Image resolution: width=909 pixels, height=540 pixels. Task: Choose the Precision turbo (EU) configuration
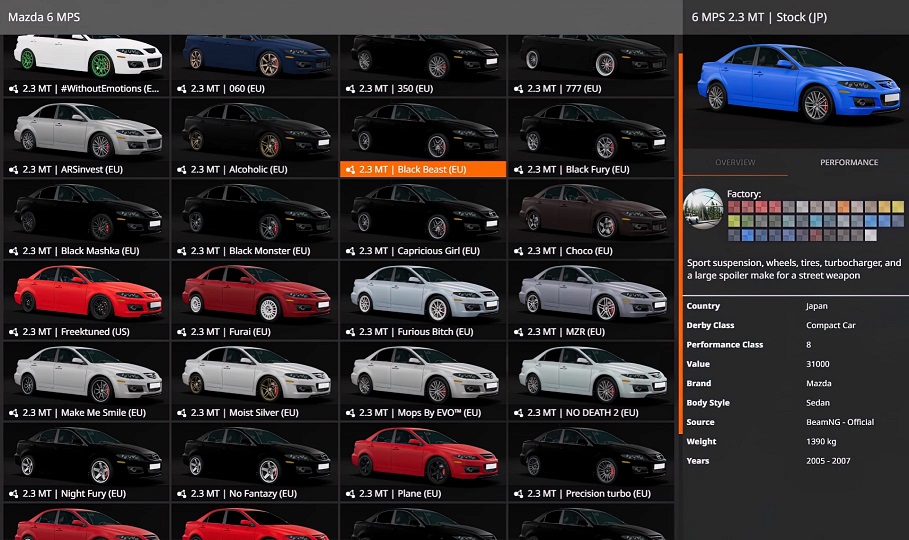591,494
